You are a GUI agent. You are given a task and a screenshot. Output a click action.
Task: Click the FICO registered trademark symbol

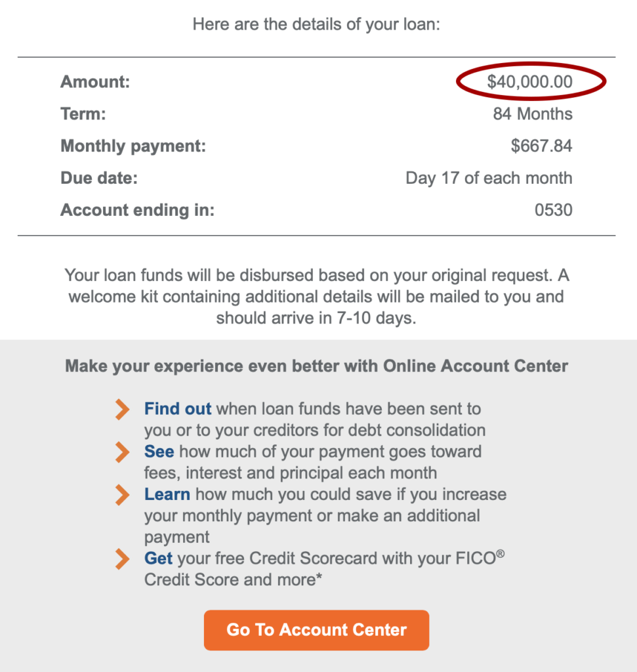click(x=501, y=554)
